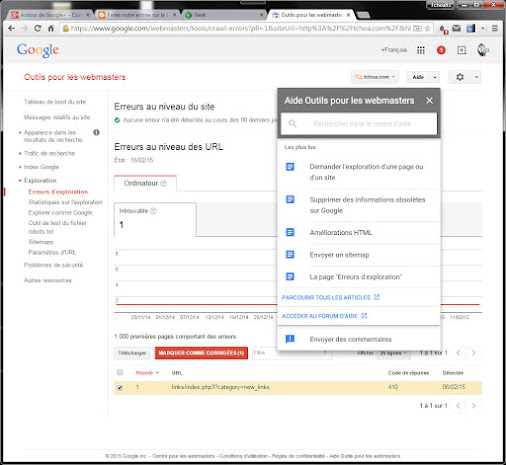The image size is (506, 465).
Task: Open the Google apps grid icon
Action: (x=421, y=50)
